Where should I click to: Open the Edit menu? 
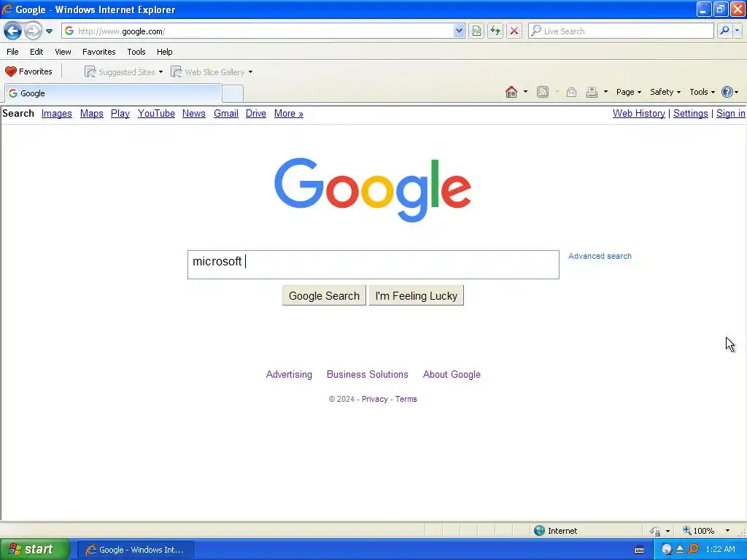click(36, 52)
